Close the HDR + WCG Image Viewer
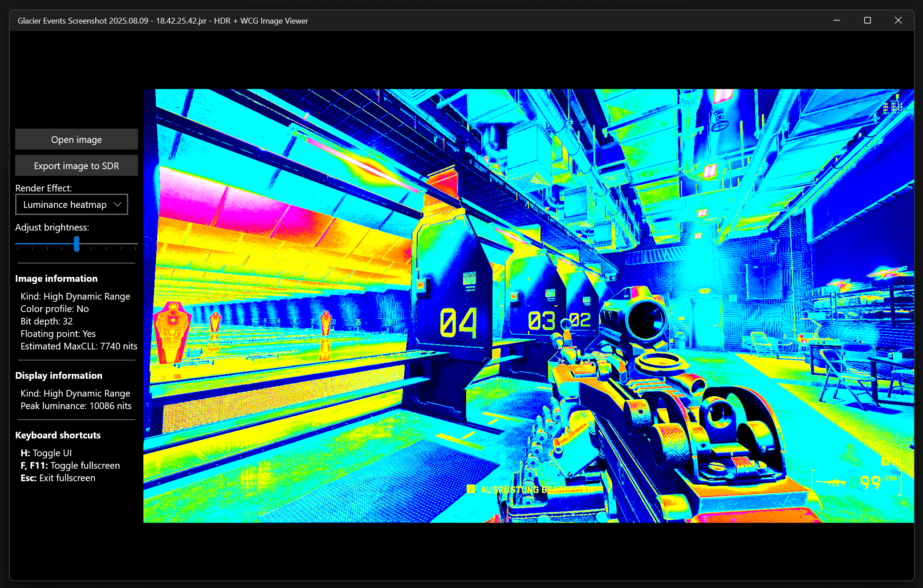923x588 pixels. click(898, 20)
